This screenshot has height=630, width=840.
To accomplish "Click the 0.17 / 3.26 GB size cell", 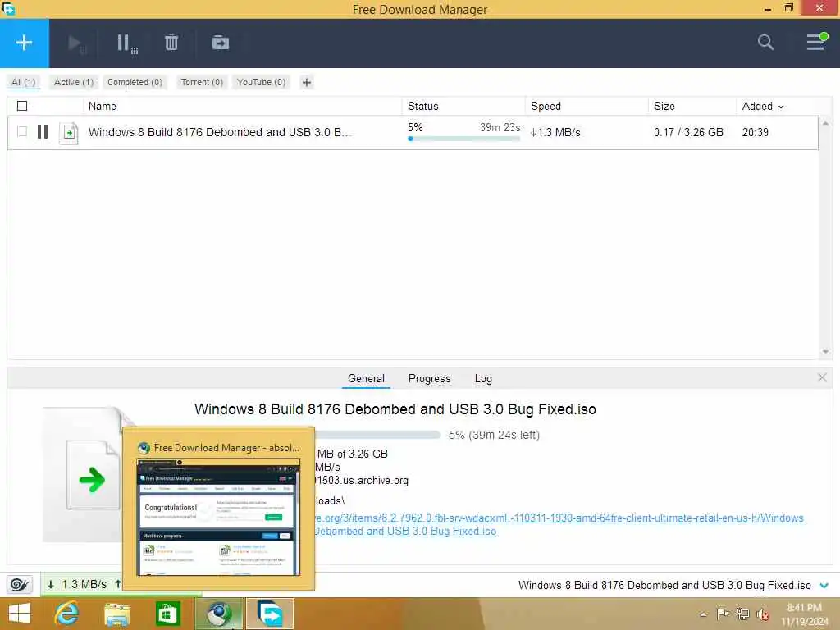I will point(688,132).
